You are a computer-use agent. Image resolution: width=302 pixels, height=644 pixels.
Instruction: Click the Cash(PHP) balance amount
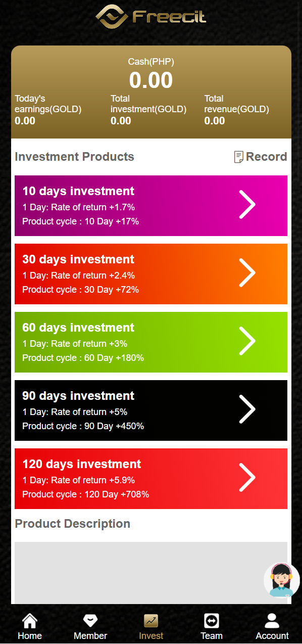[151, 80]
